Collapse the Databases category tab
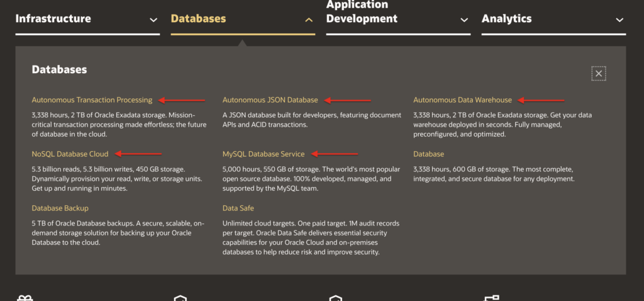Screen dimensions: 644x301 (x=243, y=19)
